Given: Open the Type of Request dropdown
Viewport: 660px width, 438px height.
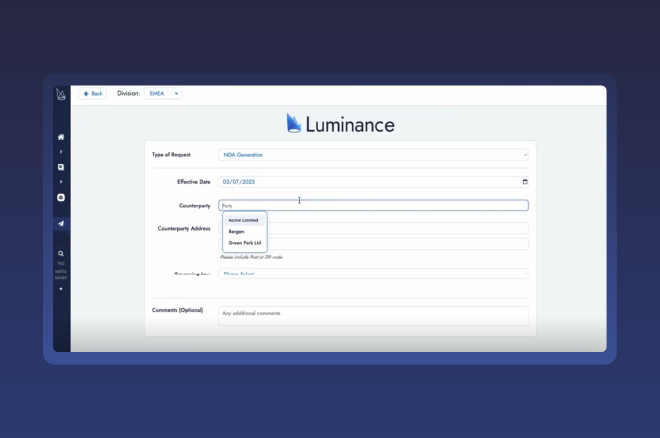Looking at the screenshot, I should [373, 155].
